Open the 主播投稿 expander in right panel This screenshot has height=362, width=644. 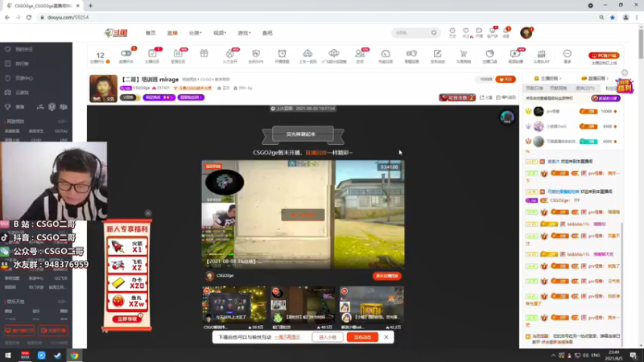tap(548, 78)
